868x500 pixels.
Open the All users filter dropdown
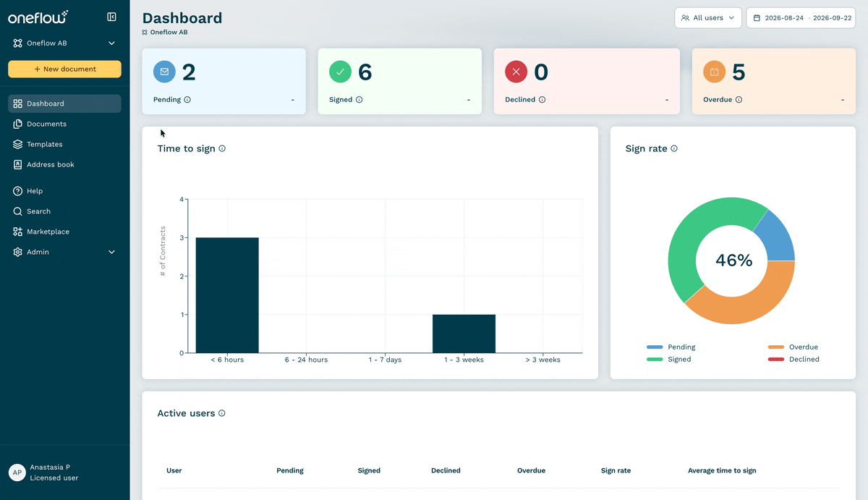pyautogui.click(x=708, y=17)
